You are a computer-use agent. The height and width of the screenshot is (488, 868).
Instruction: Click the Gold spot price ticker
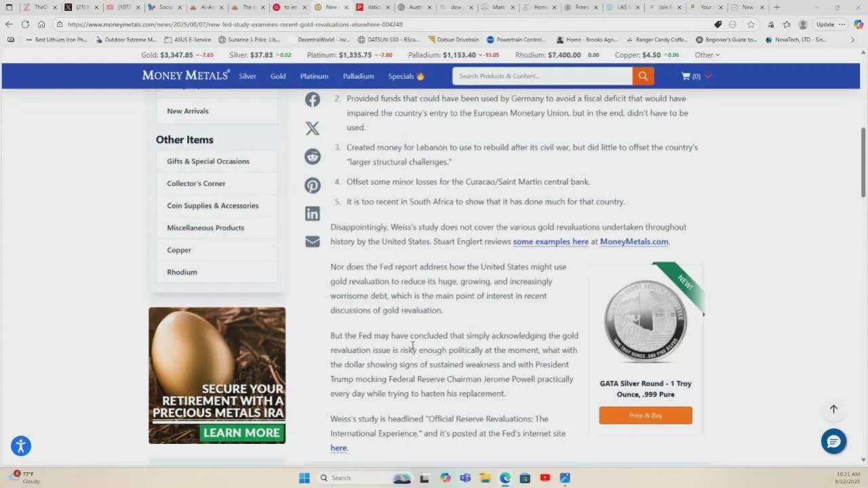177,55
